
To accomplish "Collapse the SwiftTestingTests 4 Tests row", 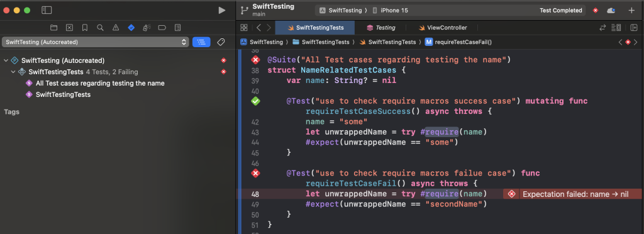I will click(x=13, y=72).
